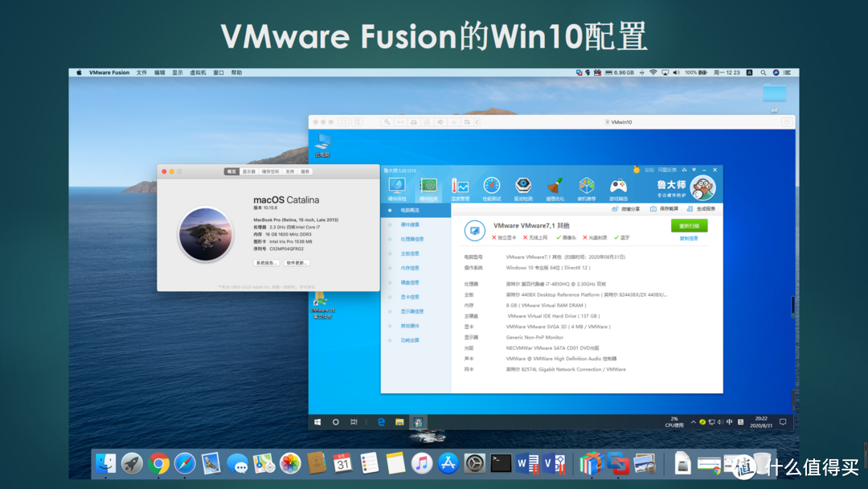Open Finder in the Dock

[105, 463]
